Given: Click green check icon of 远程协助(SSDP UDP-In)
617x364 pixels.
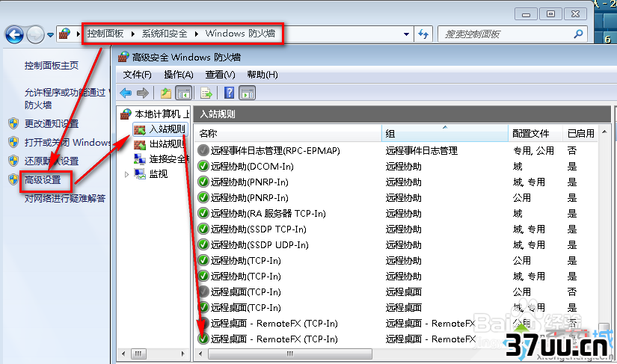Looking at the screenshot, I should coord(203,244).
